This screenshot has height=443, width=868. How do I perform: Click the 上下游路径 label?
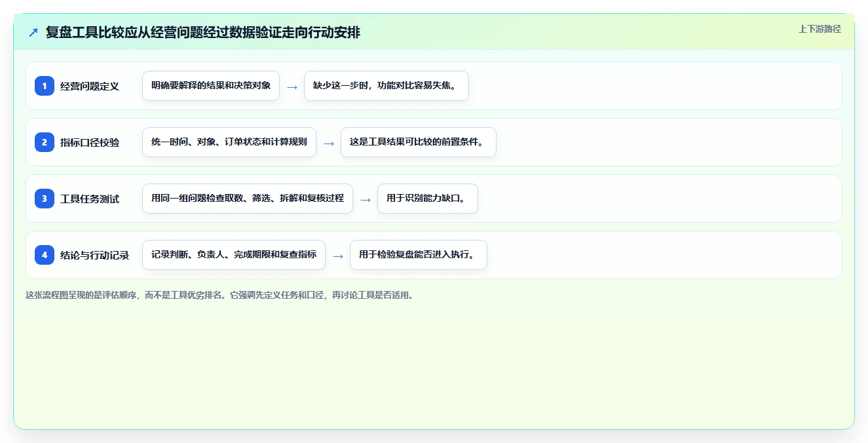[820, 29]
